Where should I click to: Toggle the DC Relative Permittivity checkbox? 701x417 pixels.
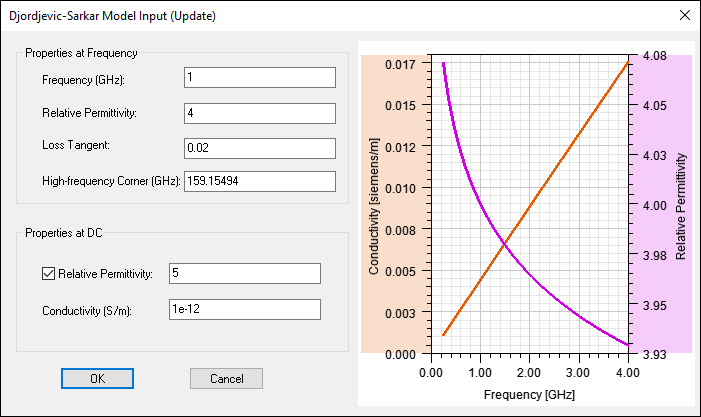coord(49,273)
